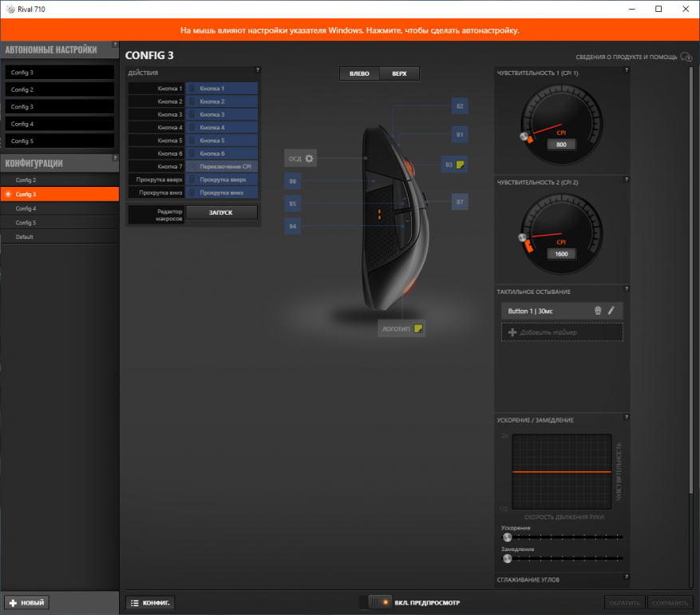The width and height of the screenshot is (700, 615).
Task: Click the CPI 1600 value field
Action: tap(561, 254)
